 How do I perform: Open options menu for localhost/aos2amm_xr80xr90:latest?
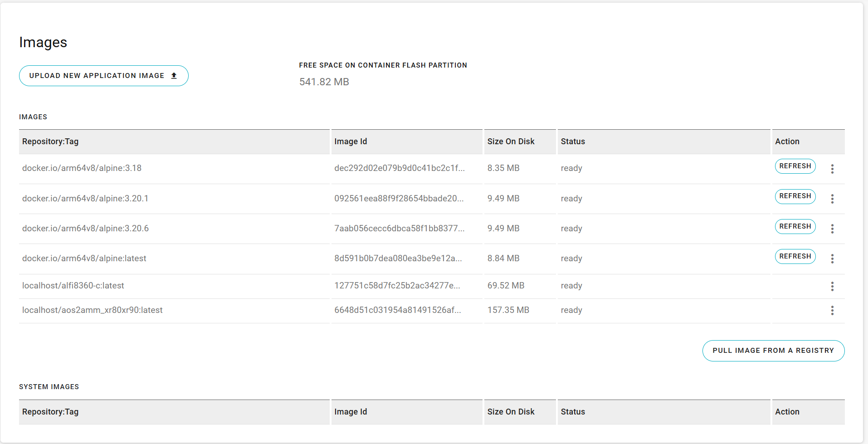[832, 310]
